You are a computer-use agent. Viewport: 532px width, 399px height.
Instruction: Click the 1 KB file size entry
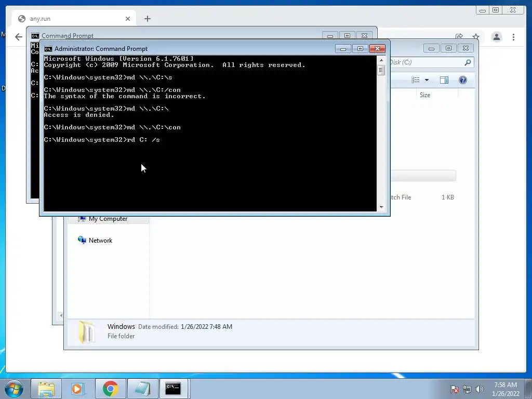(447, 197)
